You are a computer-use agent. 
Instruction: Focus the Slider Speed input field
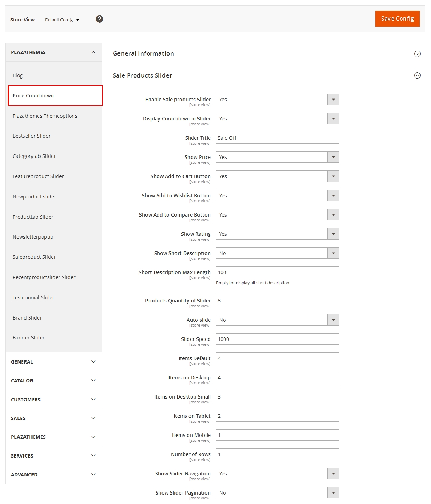(x=277, y=339)
